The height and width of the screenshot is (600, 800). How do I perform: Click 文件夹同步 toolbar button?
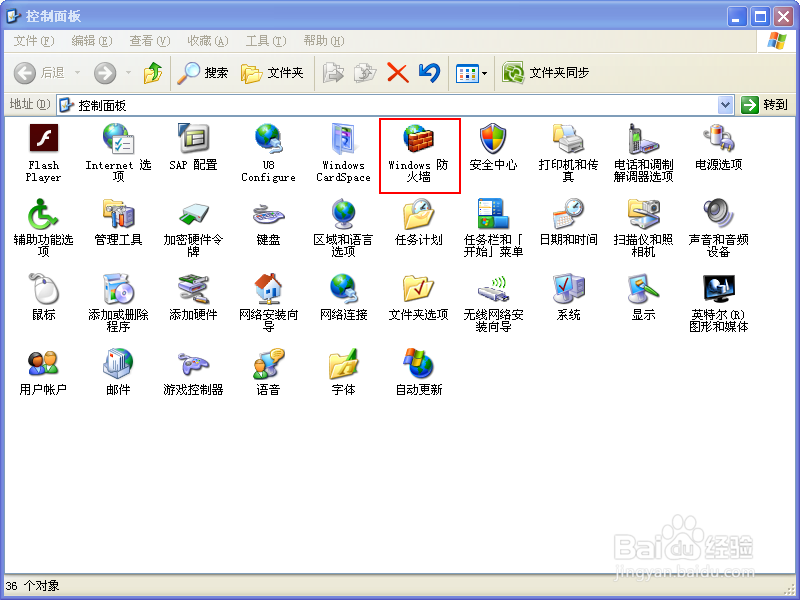pyautogui.click(x=545, y=73)
